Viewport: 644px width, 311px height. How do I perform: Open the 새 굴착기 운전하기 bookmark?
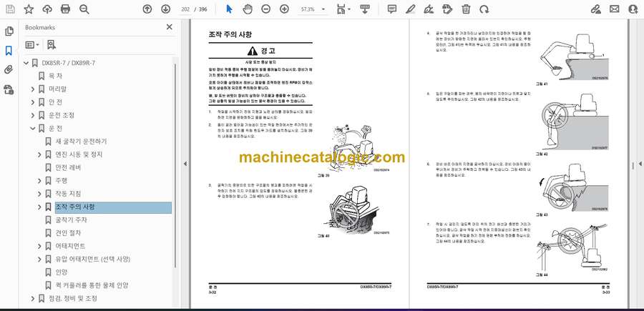(x=81, y=141)
